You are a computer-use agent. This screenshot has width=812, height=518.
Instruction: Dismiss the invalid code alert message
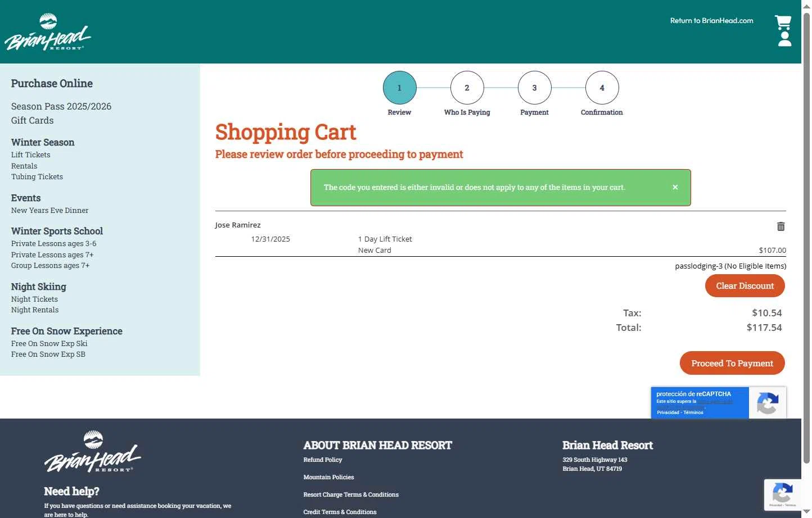(x=675, y=187)
